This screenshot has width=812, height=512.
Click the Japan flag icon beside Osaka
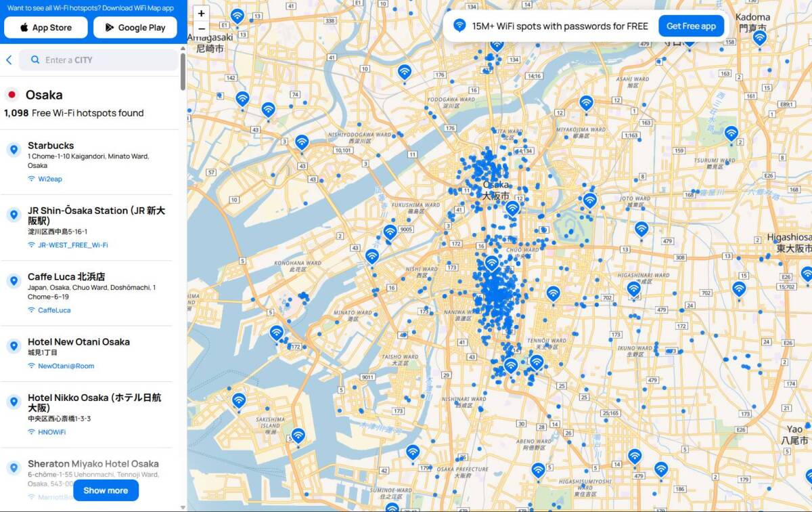[x=12, y=95]
